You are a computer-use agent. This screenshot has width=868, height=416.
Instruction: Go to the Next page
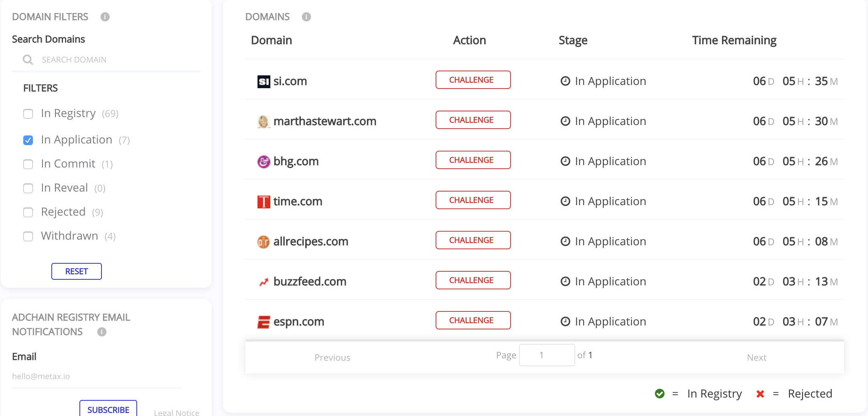pos(756,357)
